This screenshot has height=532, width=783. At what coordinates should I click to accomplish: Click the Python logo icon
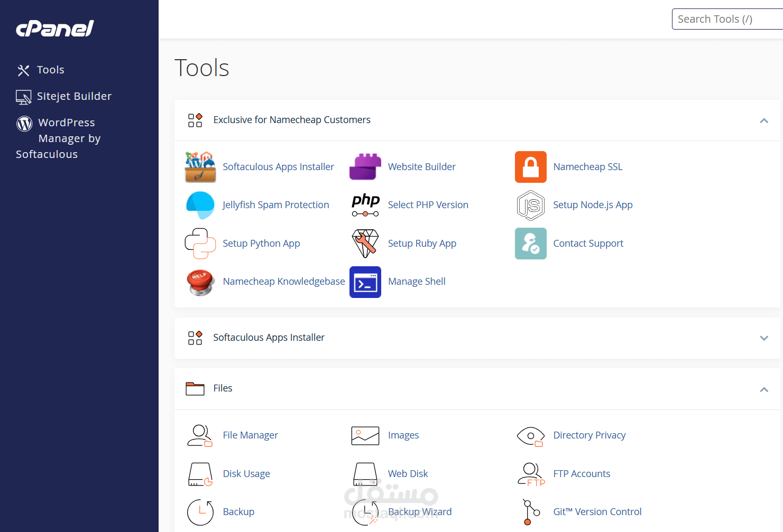coord(200,244)
